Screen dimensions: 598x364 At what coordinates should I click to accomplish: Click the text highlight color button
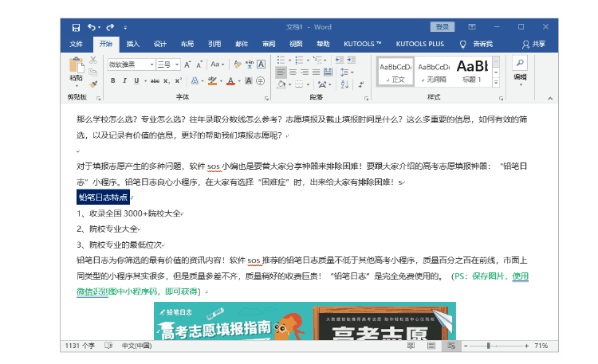(x=212, y=80)
